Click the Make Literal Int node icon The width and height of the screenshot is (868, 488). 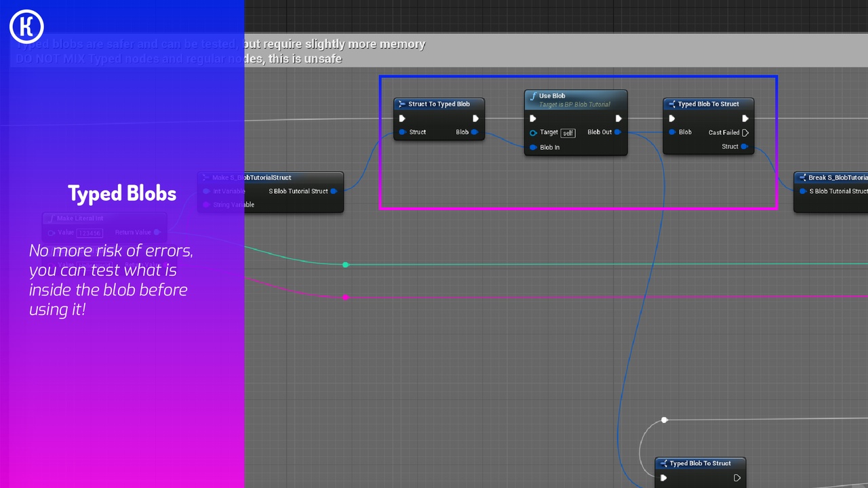[53, 218]
